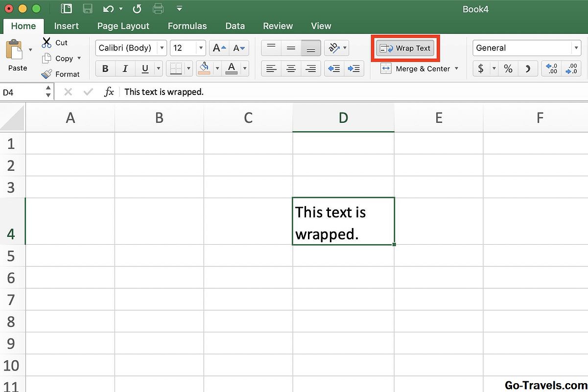Open the Review ribbon tab

[x=278, y=25]
